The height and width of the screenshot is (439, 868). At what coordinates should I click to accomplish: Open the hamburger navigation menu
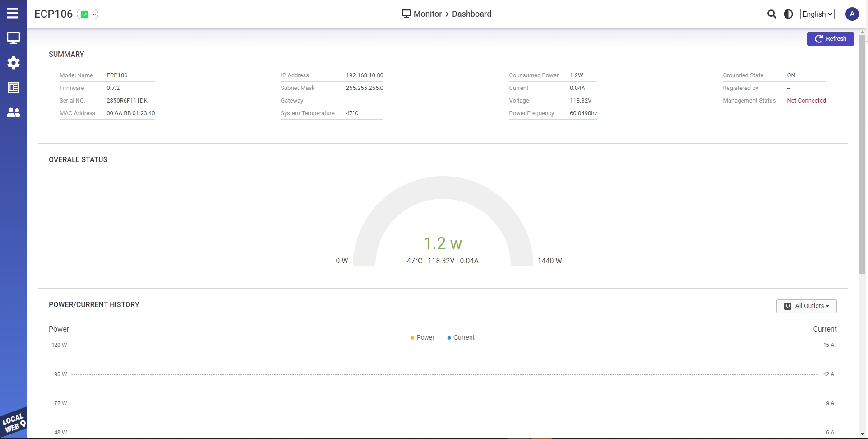(13, 13)
